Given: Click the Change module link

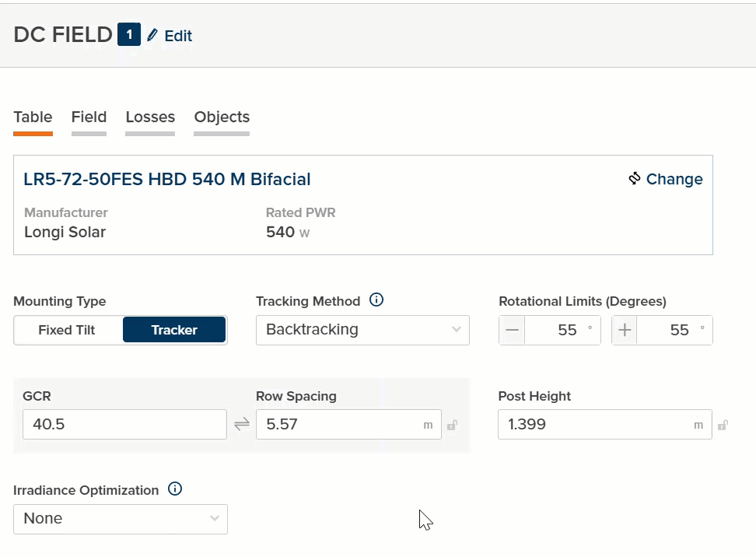Looking at the screenshot, I should tap(674, 179).
